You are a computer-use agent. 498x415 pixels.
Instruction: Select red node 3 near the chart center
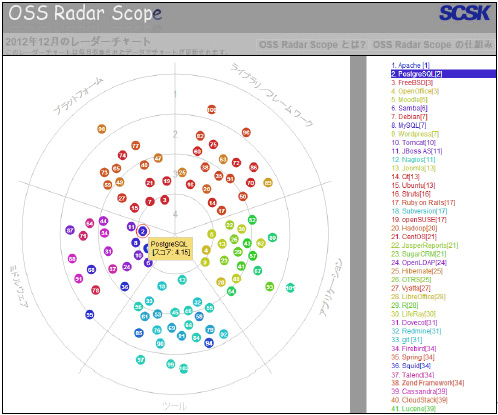(x=164, y=200)
